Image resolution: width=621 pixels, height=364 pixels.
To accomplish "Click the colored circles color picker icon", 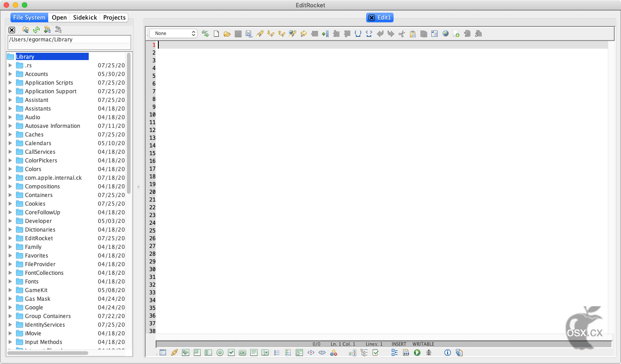I will (x=333, y=353).
